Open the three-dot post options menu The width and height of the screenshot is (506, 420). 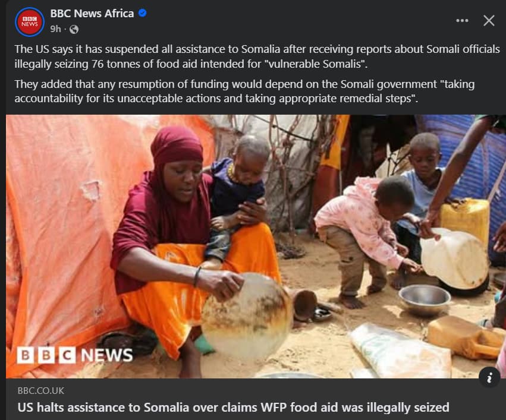462,21
